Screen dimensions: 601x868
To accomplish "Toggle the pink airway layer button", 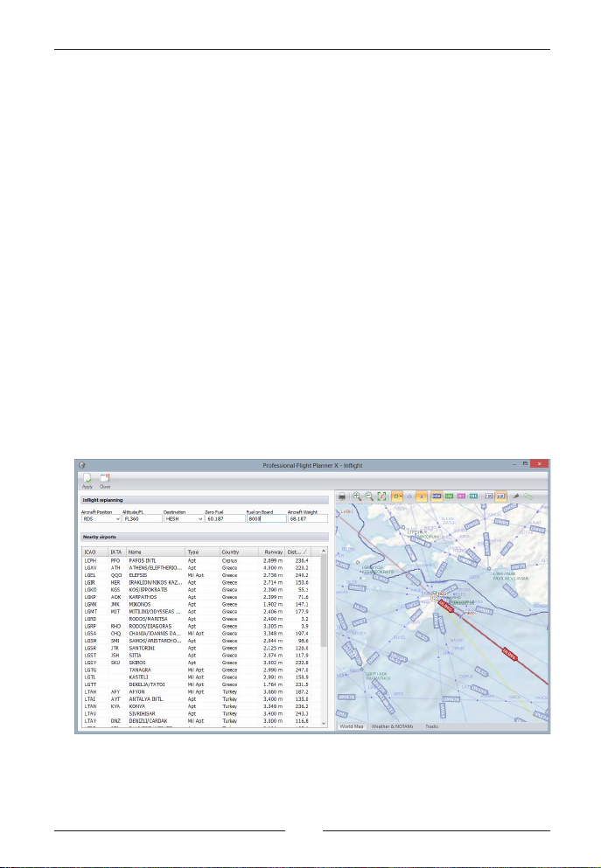I will point(461,496).
